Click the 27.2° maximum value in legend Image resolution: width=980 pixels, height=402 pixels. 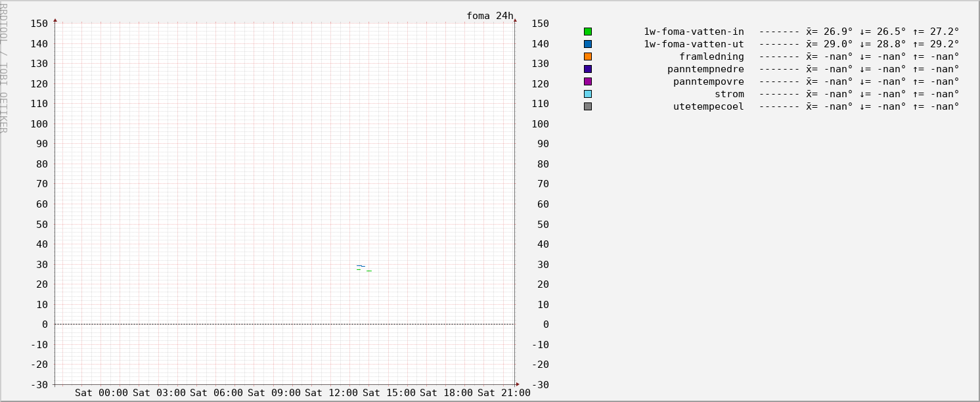[x=944, y=32]
